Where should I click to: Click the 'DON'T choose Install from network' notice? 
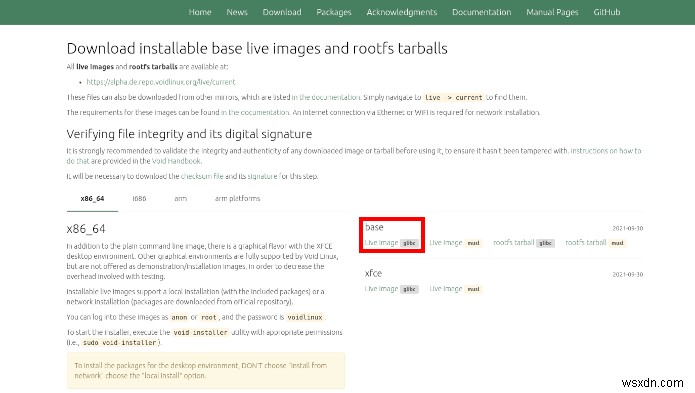[x=206, y=370]
